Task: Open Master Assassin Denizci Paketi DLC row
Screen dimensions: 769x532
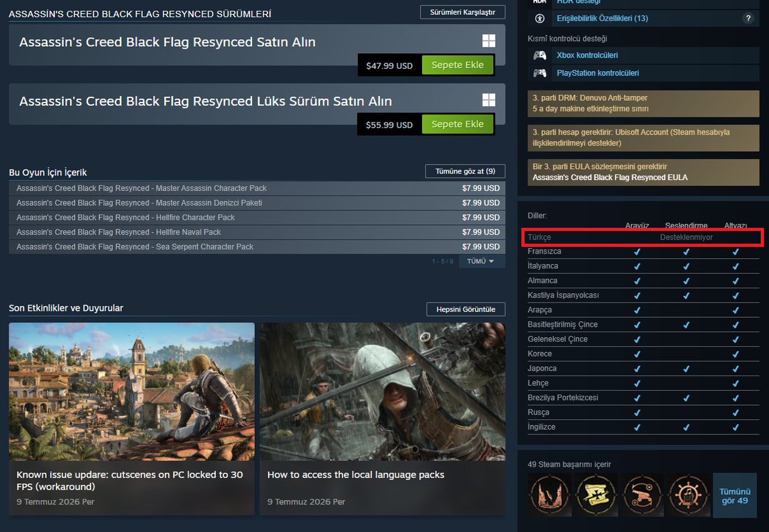Action: pos(257,203)
